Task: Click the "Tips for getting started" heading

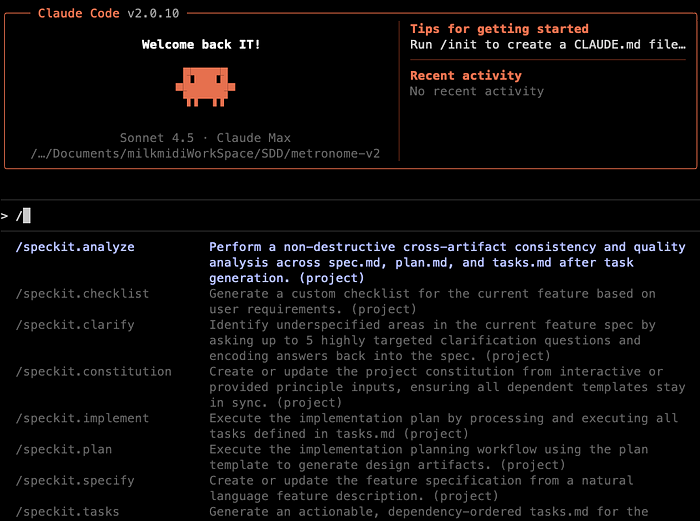Action: pos(499,29)
